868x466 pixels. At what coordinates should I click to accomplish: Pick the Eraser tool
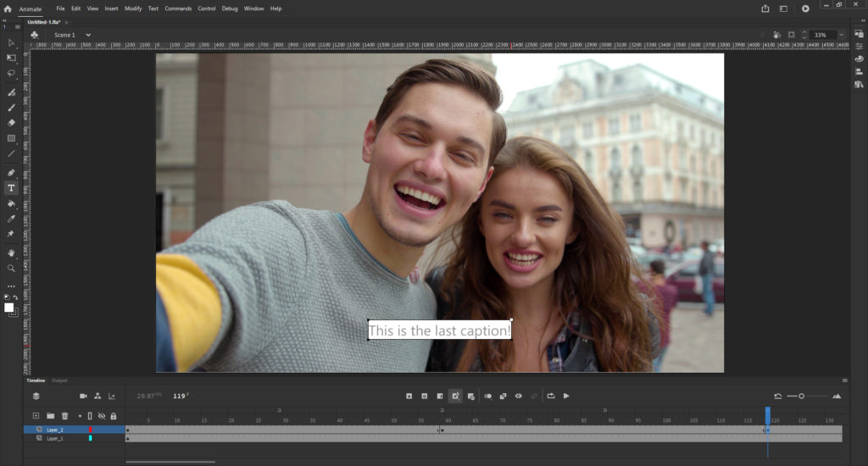pyautogui.click(x=11, y=123)
